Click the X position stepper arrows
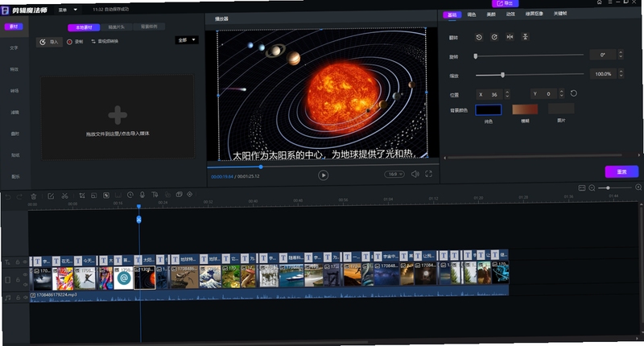Image resolution: width=644 pixels, height=346 pixels. [507, 94]
